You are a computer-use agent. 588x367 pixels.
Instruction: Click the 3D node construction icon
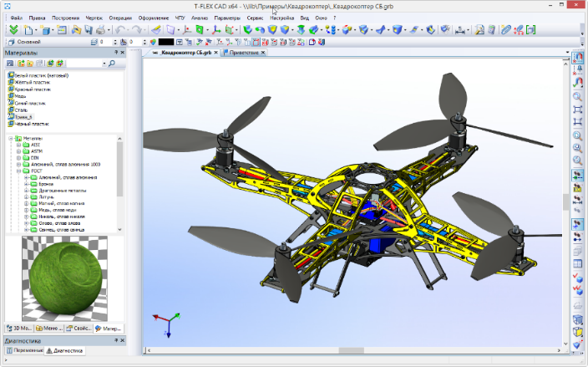point(187,29)
